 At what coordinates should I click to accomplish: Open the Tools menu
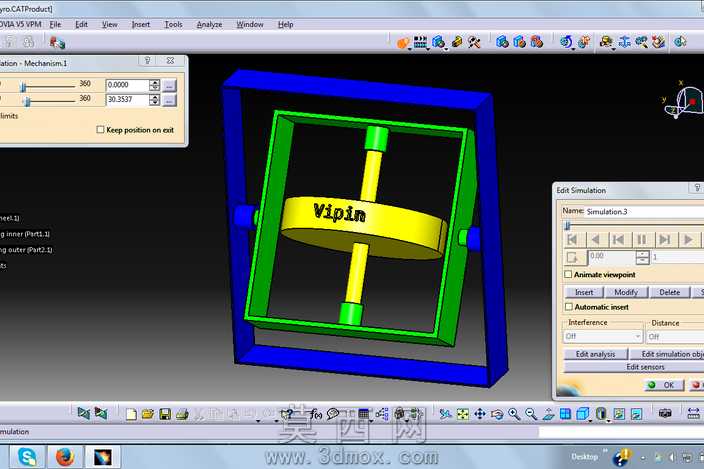[173, 24]
